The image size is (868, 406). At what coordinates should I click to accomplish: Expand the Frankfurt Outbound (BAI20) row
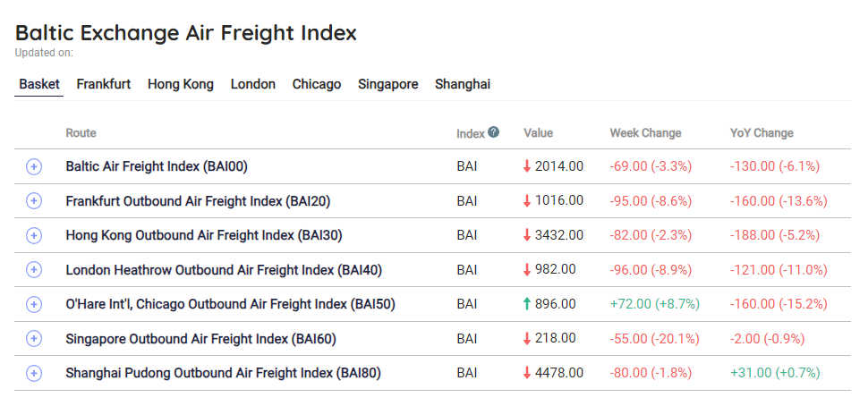coord(34,201)
